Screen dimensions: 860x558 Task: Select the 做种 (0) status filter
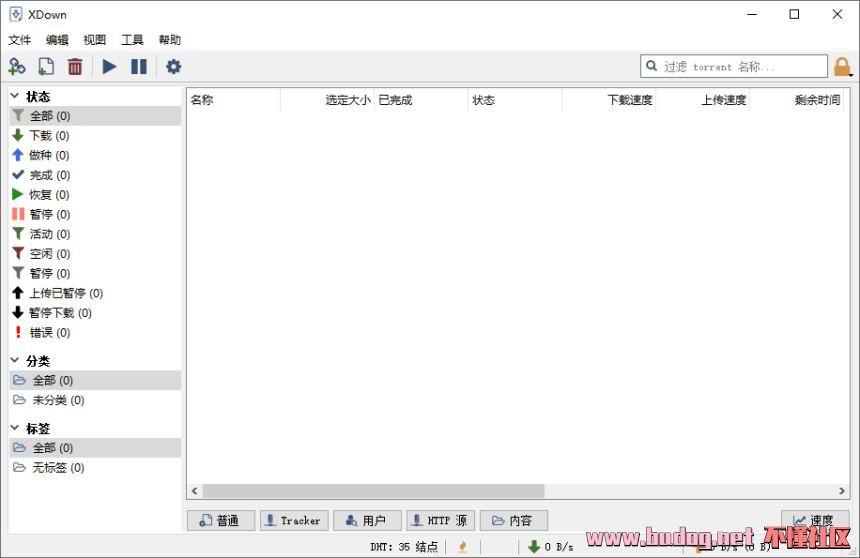tap(95, 155)
